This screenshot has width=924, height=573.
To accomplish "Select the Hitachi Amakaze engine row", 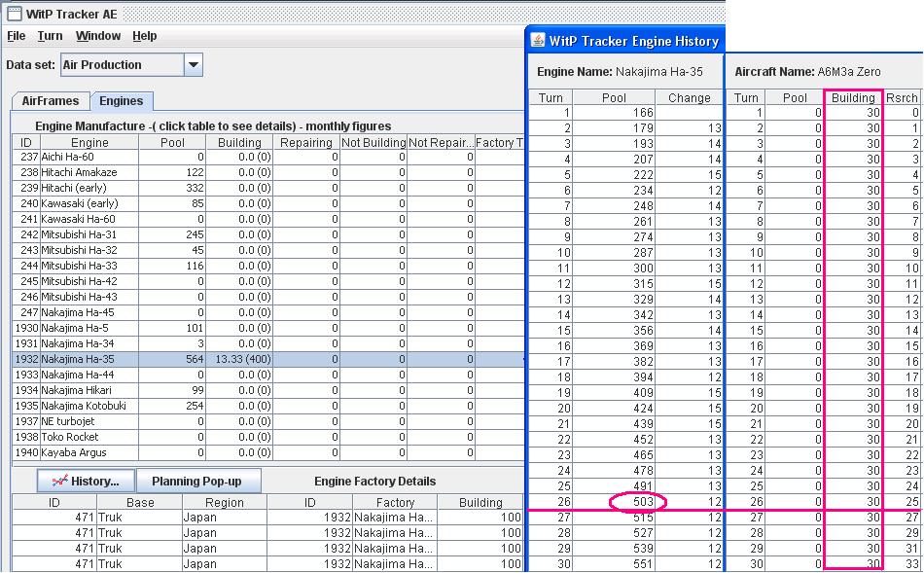I will [x=268, y=172].
